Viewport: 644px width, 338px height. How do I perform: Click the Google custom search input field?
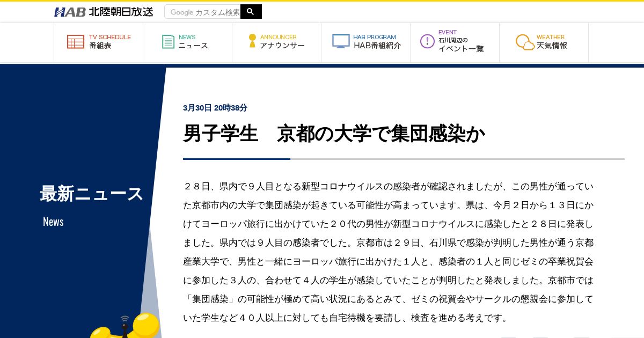(x=203, y=12)
